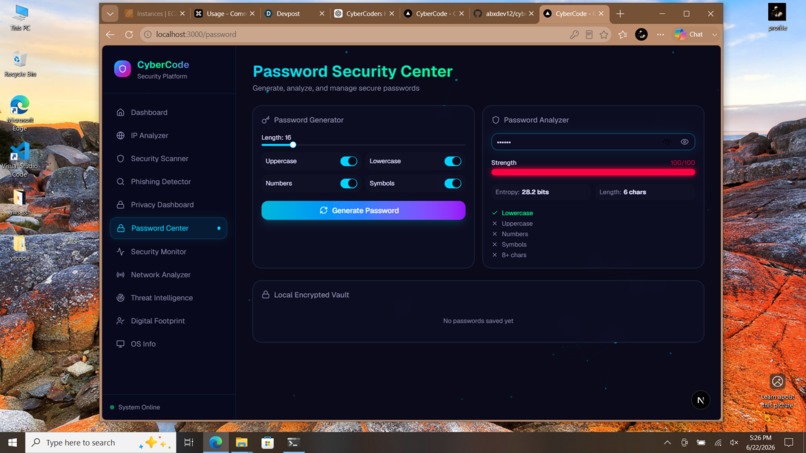Toggle the Uppercase switch off
806x453 pixels.
click(x=349, y=161)
